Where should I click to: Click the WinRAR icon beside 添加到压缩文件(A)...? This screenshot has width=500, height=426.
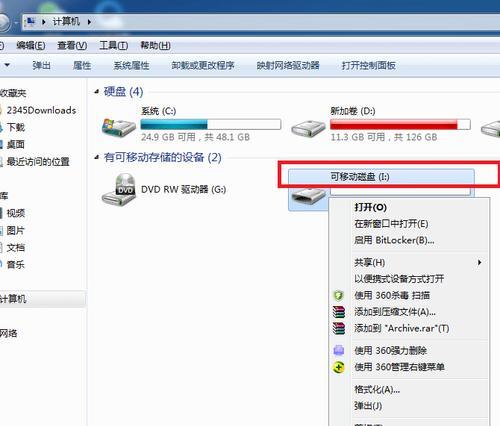(339, 312)
